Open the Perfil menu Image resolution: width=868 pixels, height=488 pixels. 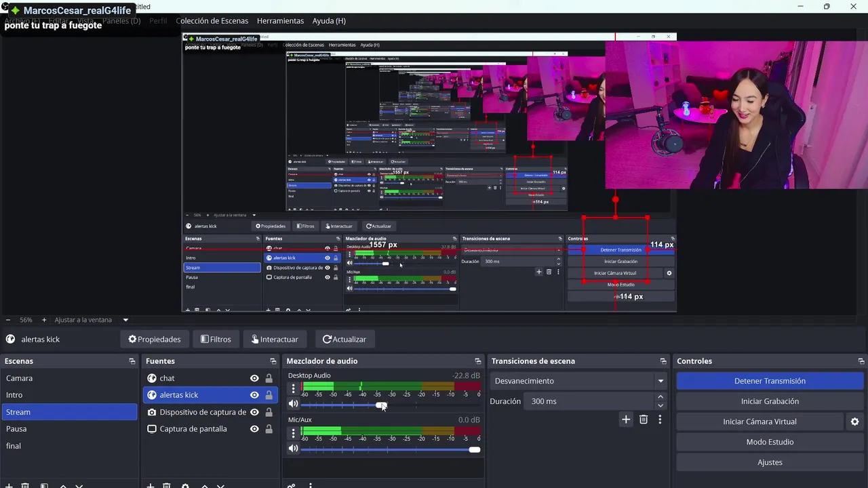point(158,21)
